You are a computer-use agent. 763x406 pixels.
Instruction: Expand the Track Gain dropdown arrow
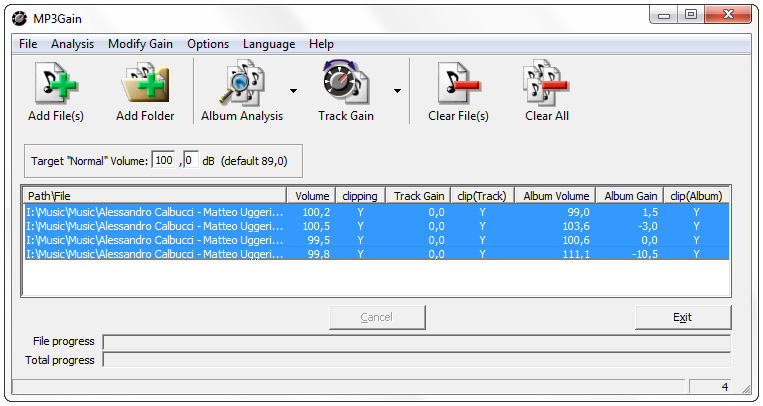click(397, 90)
